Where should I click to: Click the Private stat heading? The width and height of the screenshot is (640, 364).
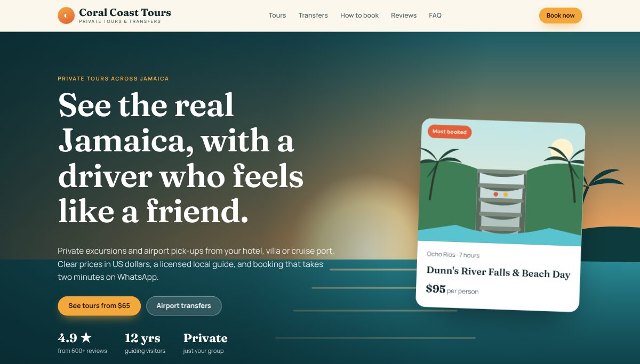pos(205,338)
